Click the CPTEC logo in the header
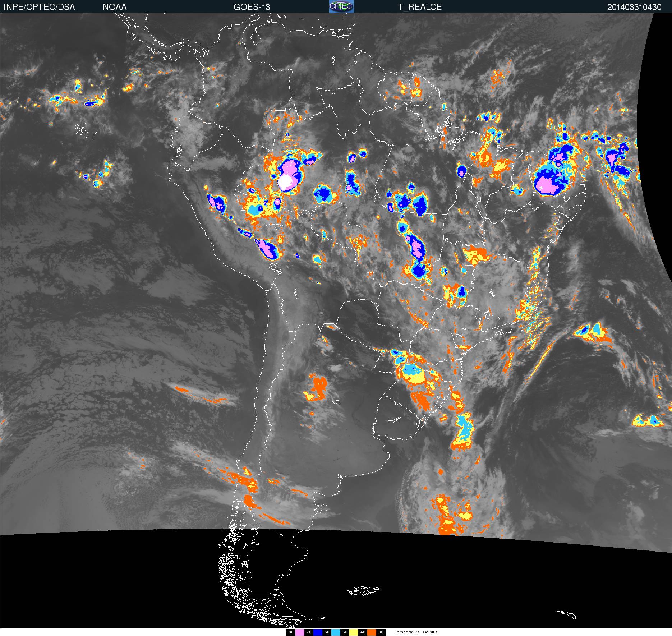This screenshot has height=636, width=672. pyautogui.click(x=341, y=6)
